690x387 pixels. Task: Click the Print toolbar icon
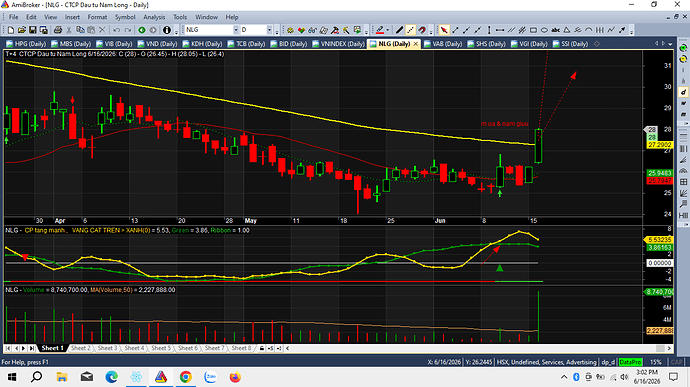click(x=58, y=30)
